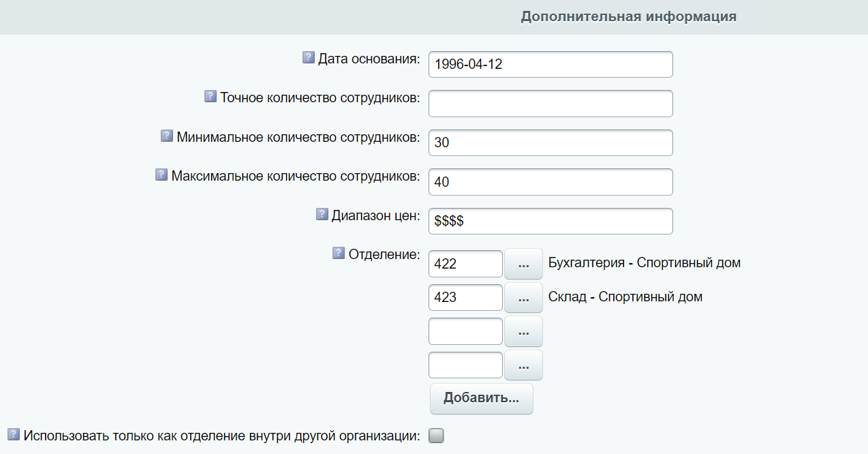The image size is (868, 454).
Task: Click help icon for Минимальное количество сотрудников
Action: pos(167,136)
